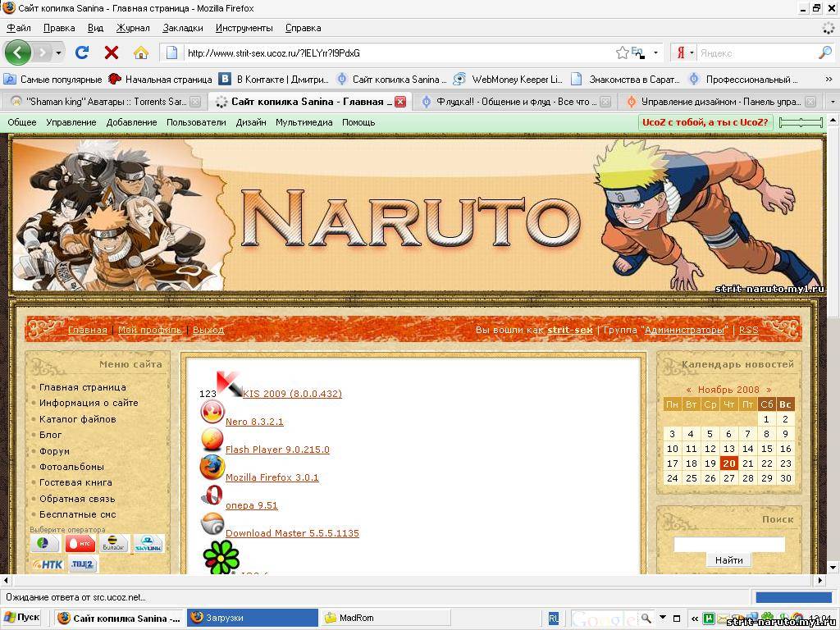Go to previous month in news calendar
The image size is (840, 630).
coord(688,390)
